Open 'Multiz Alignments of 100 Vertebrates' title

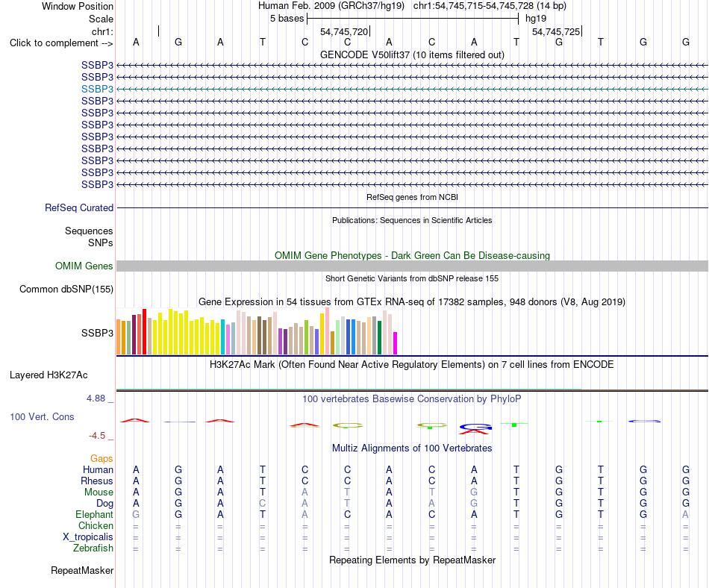pos(412,448)
